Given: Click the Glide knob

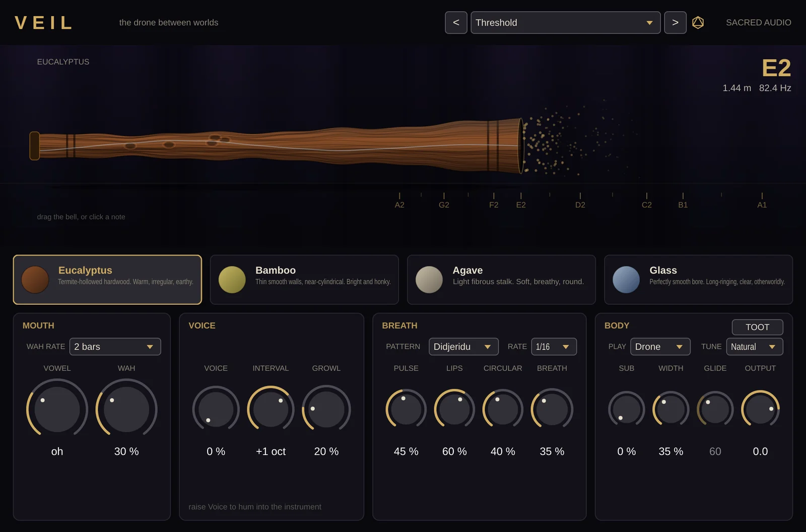Looking at the screenshot, I should [715, 410].
